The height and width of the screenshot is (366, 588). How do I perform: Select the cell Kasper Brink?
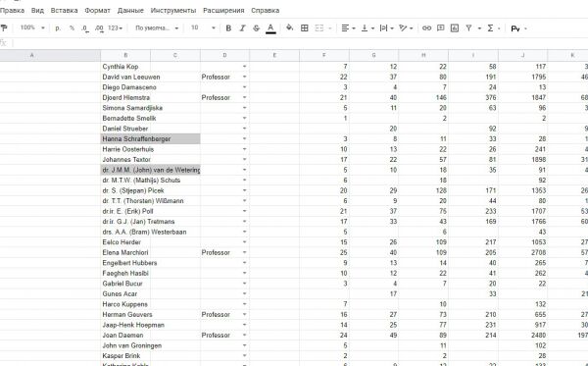coord(125,356)
